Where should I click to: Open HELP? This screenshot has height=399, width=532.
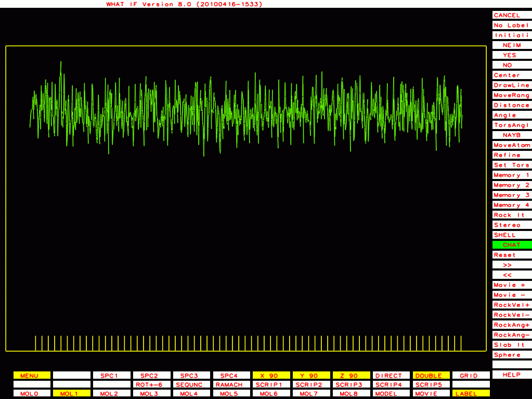click(512, 375)
